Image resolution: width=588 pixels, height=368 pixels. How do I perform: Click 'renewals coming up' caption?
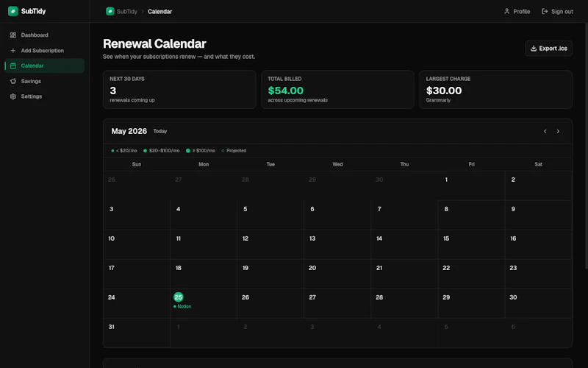pos(132,100)
